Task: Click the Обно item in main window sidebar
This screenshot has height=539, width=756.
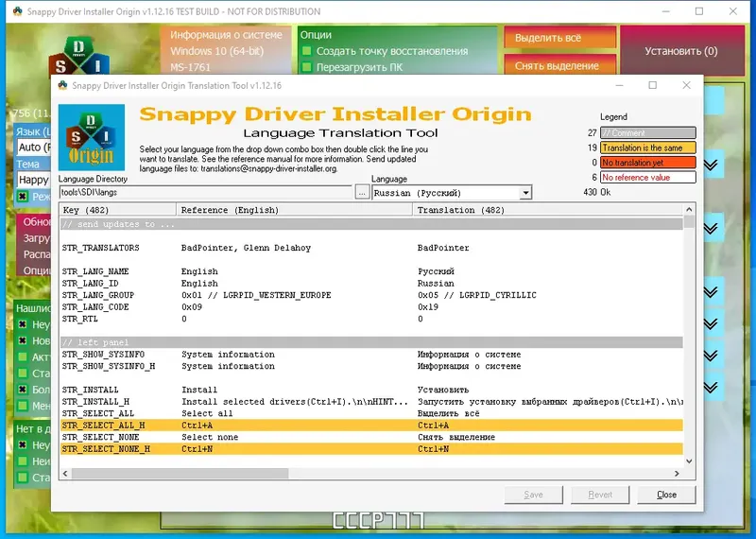Action: (x=37, y=222)
